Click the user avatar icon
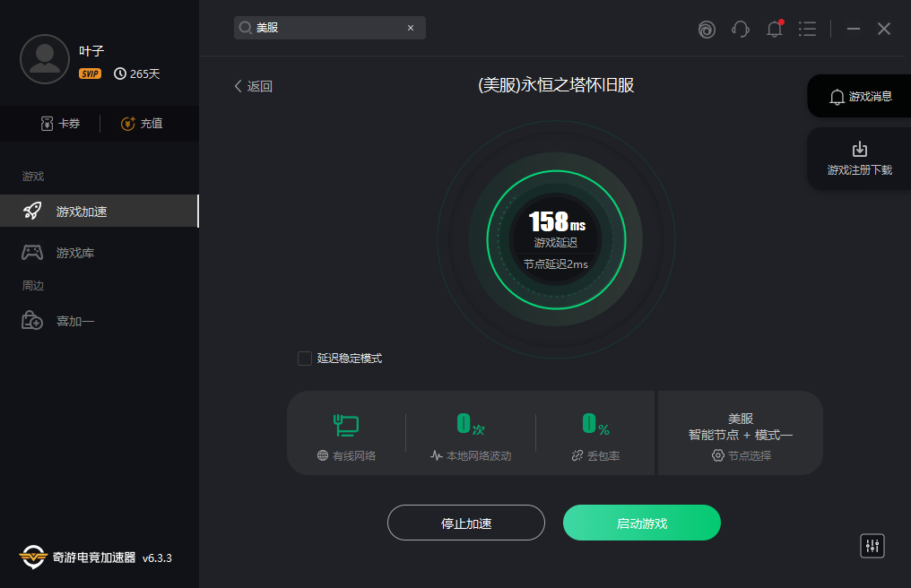The width and height of the screenshot is (911, 588). click(x=45, y=59)
